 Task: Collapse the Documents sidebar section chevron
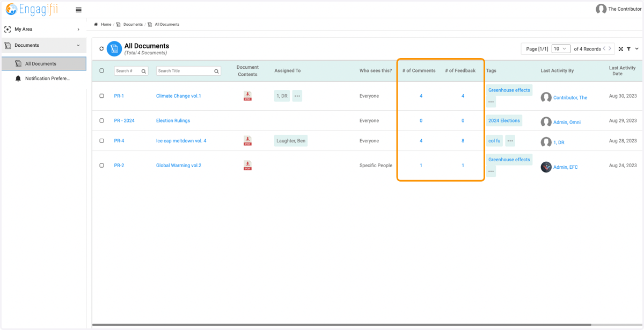[78, 45]
